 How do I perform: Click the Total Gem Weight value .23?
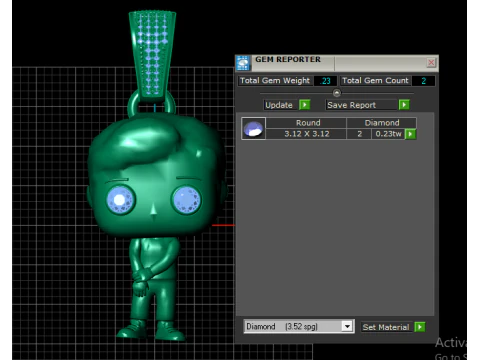[325, 81]
